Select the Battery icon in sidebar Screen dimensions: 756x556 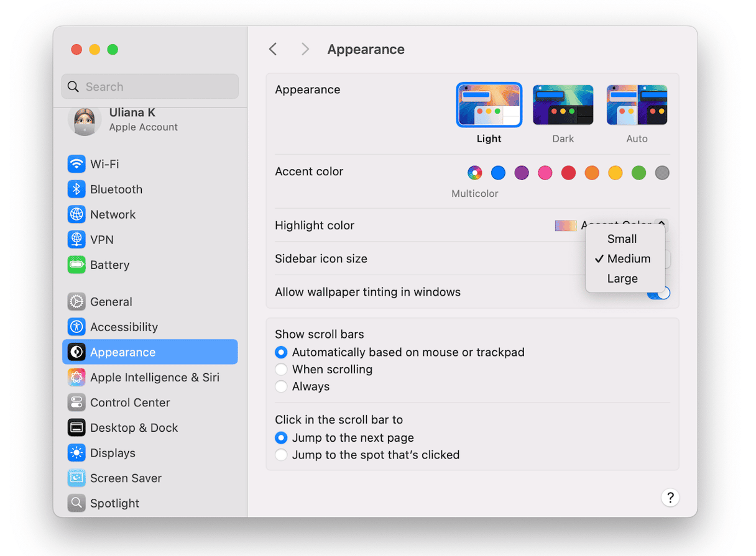click(76, 265)
